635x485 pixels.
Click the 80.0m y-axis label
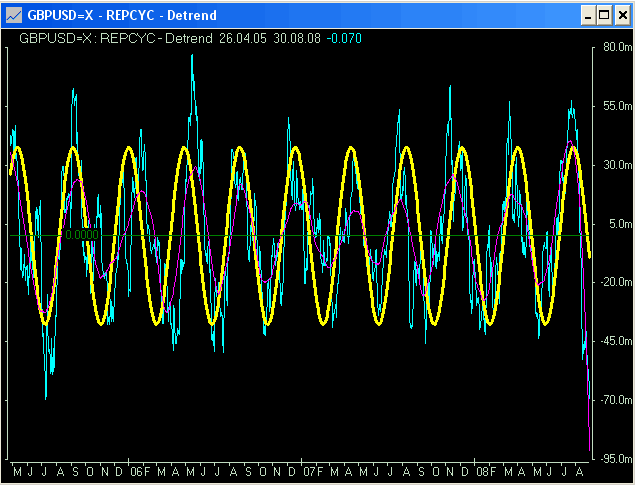617,47
